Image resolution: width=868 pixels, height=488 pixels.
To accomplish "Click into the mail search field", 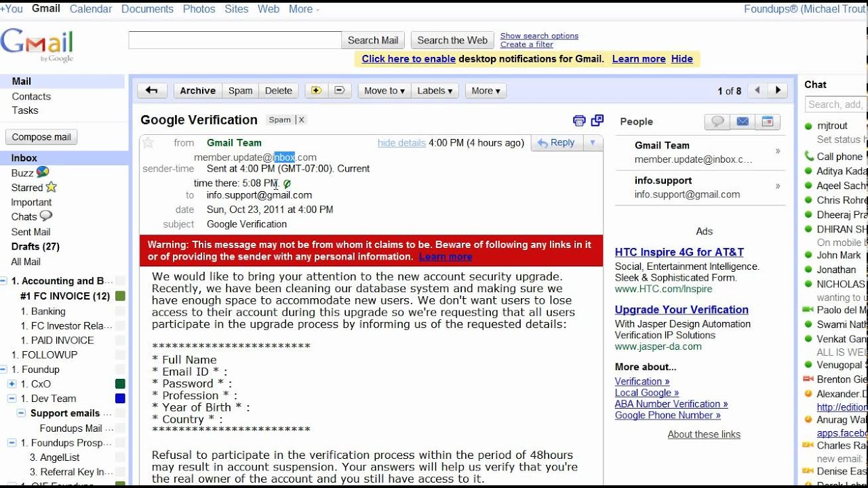I will click(235, 40).
